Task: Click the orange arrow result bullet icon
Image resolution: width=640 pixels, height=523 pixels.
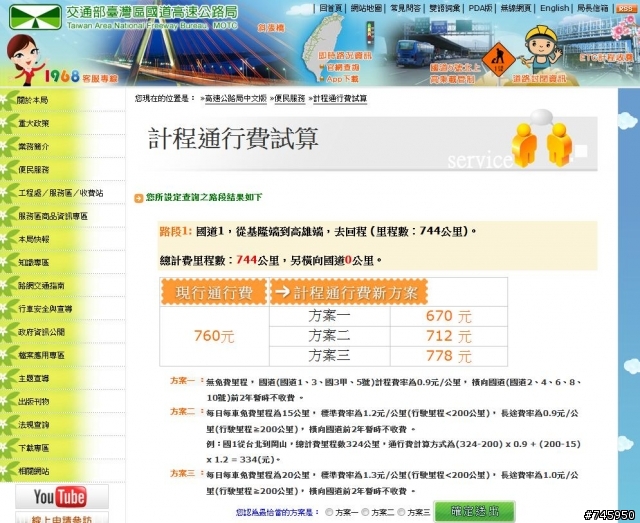Action: pos(139,198)
